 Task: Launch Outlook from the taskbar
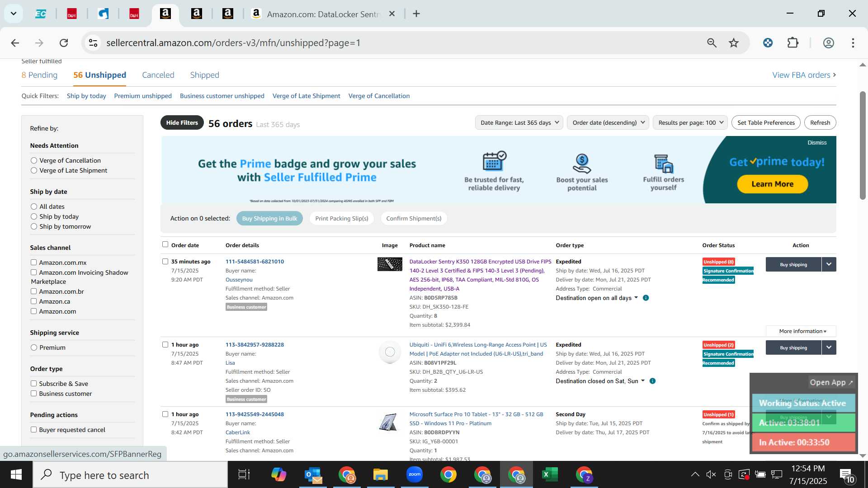pyautogui.click(x=313, y=475)
